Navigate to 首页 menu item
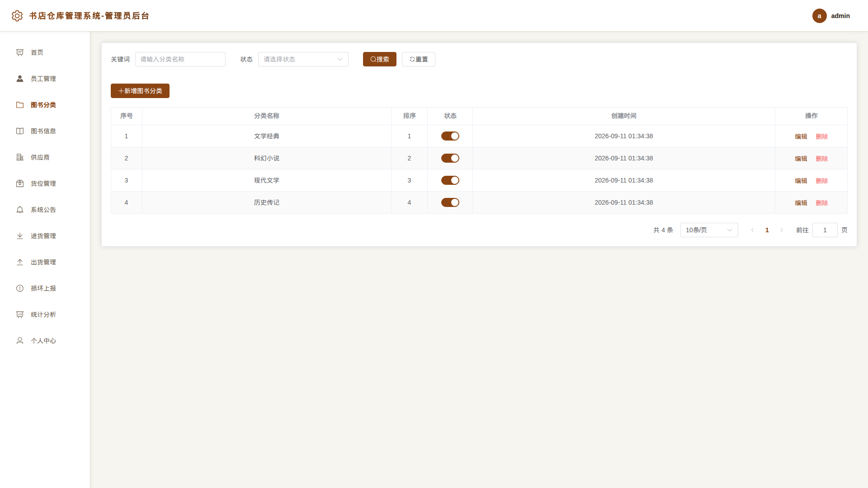The width and height of the screenshot is (868, 488). [x=45, y=52]
